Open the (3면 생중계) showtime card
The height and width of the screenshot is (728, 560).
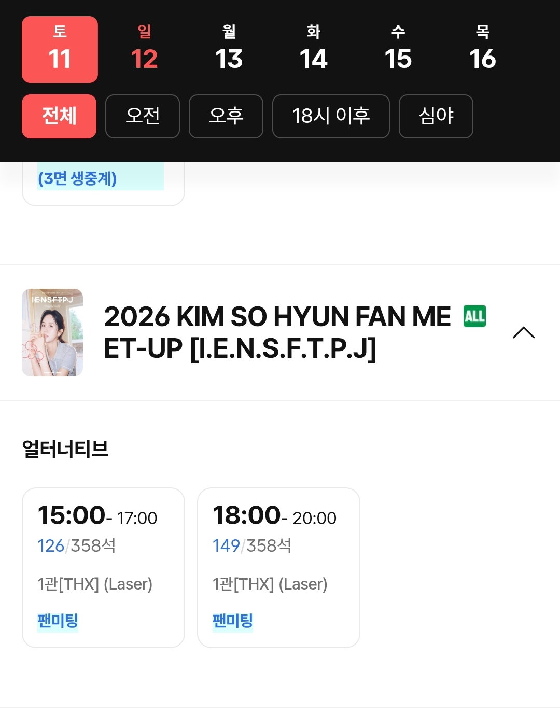[103, 184]
